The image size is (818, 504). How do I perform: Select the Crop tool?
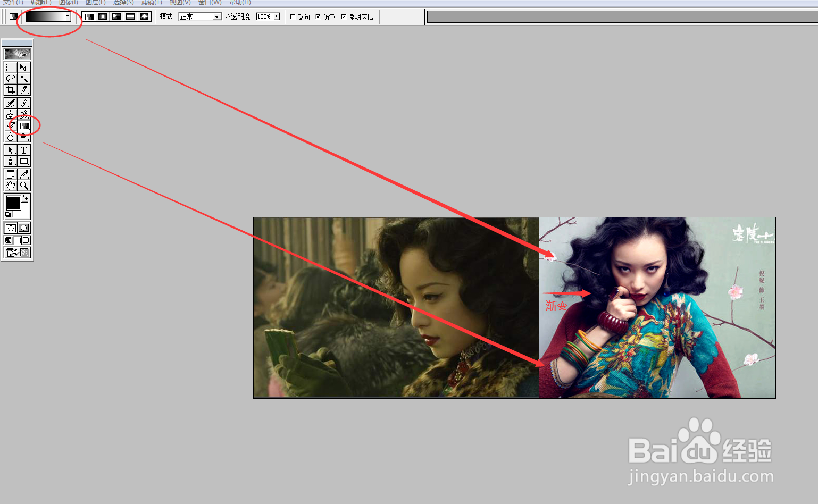(11, 90)
